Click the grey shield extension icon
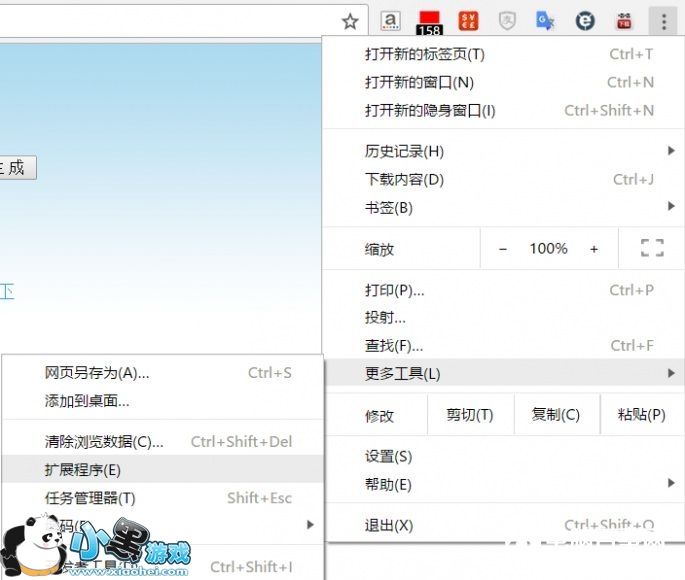 click(x=507, y=21)
